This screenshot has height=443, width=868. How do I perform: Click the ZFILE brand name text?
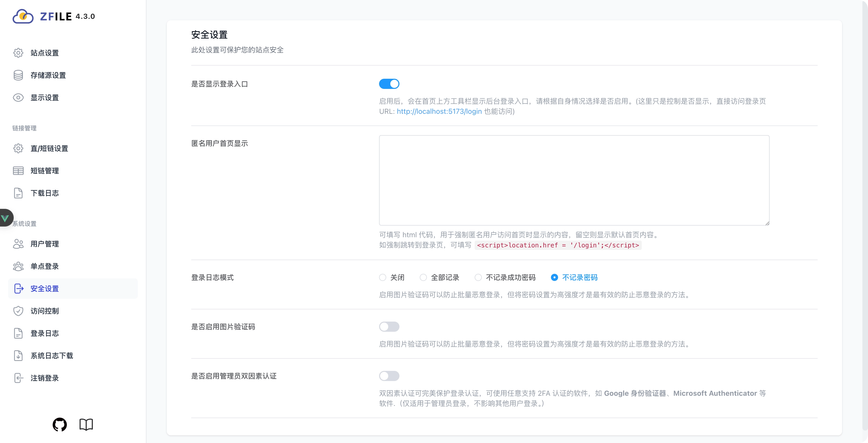(56, 17)
